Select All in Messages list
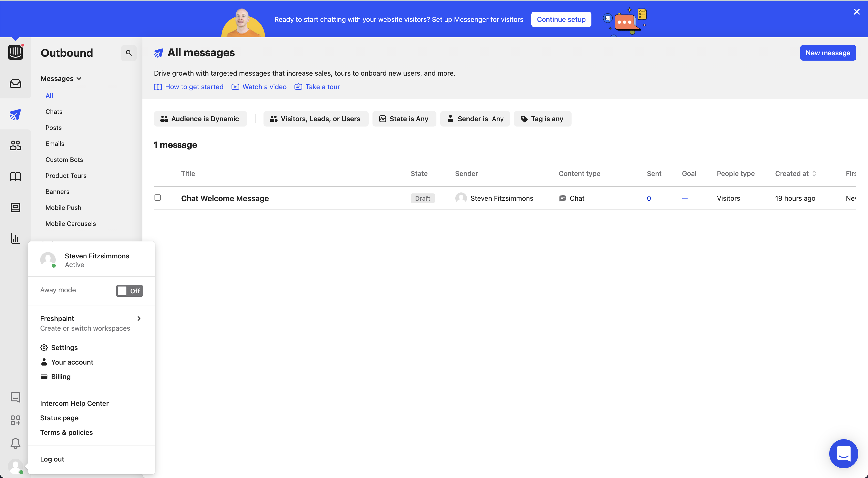Image resolution: width=868 pixels, height=478 pixels. click(x=49, y=96)
